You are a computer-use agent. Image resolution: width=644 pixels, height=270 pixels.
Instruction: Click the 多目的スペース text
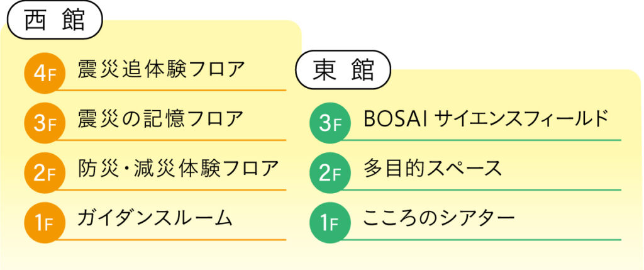point(433,169)
